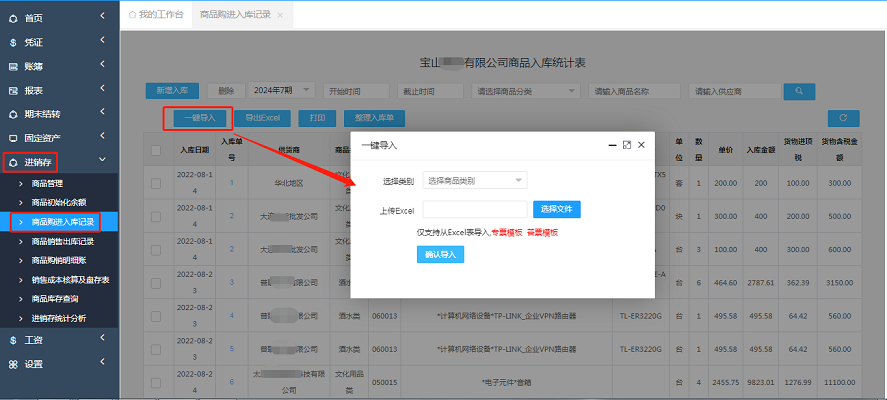Open 进销存统计分析 in the sidebar
Viewport: 887px width, 400px height.
(59, 318)
